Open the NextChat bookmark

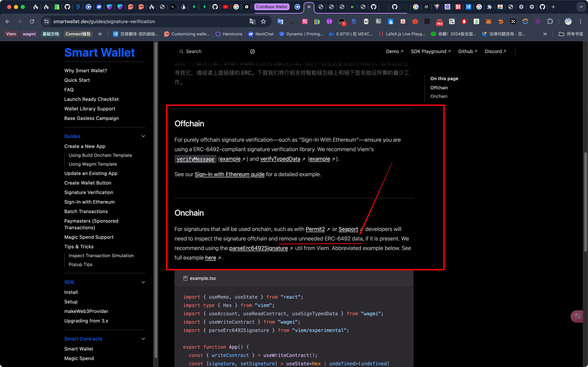261,34
